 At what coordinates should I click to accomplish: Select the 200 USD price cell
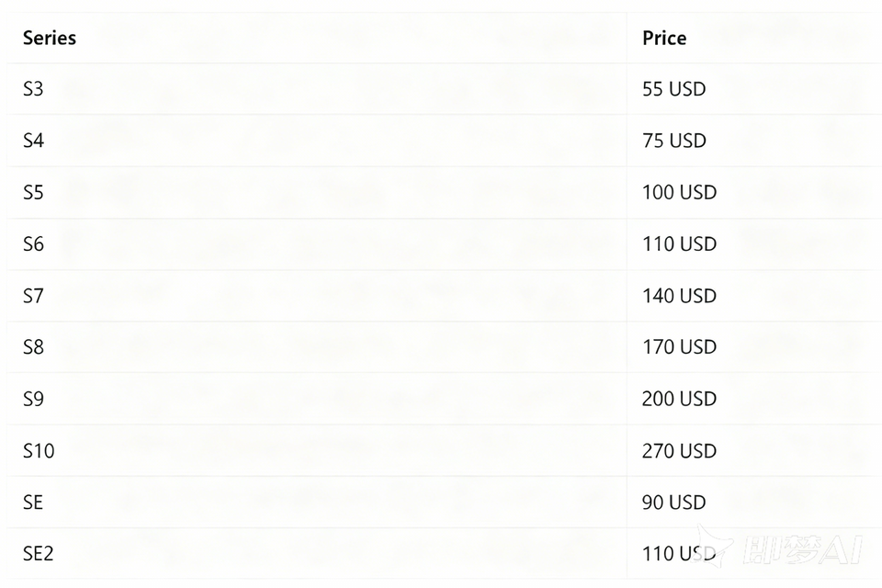click(679, 399)
